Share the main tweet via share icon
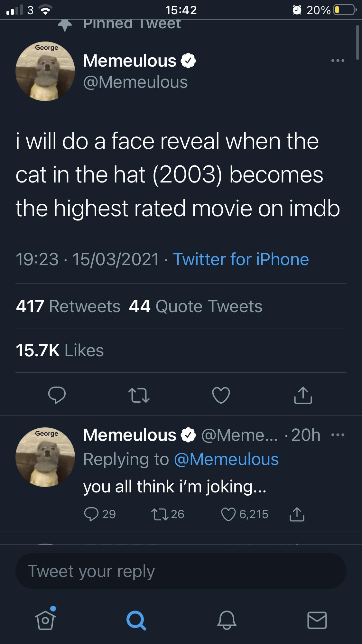362x644 pixels. point(303,396)
